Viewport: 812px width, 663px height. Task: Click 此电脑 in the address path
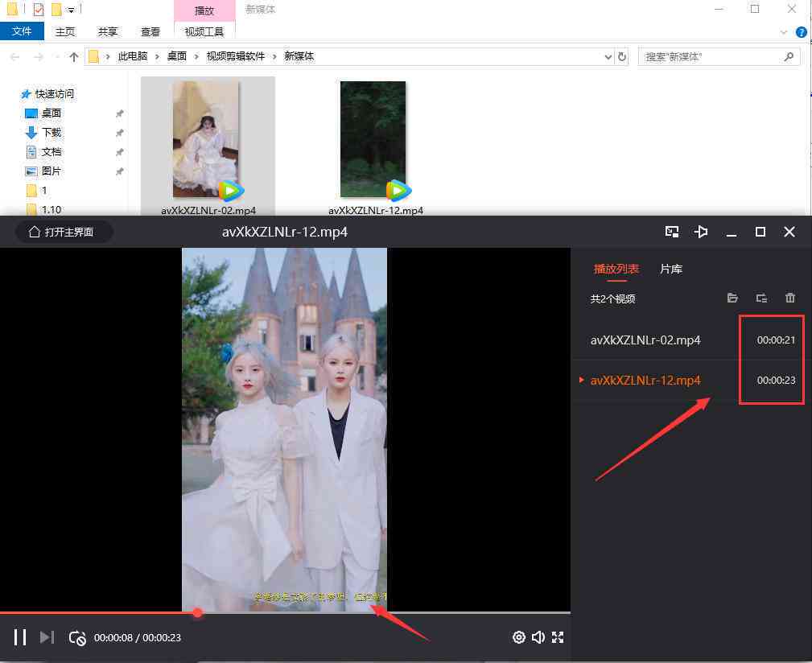click(x=133, y=56)
